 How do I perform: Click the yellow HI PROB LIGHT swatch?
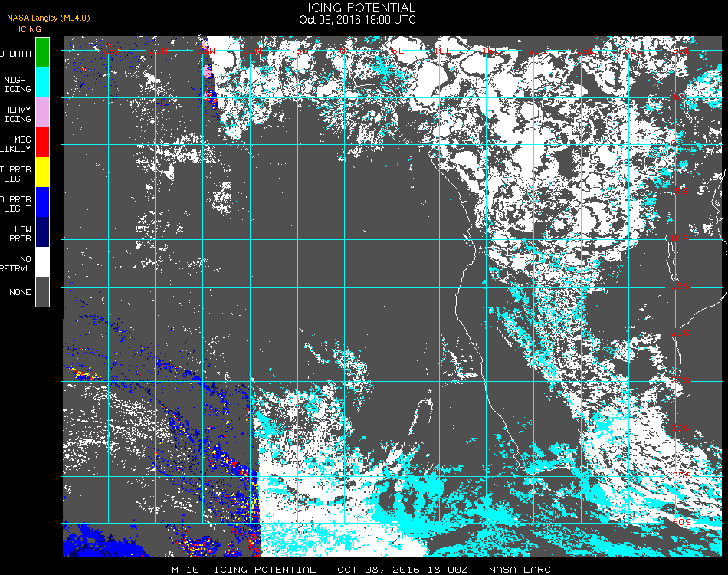click(x=42, y=172)
